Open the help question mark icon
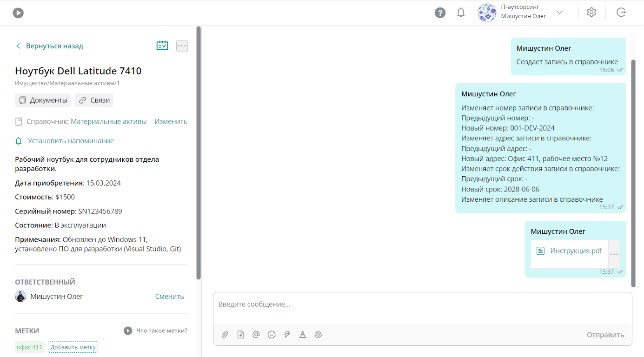Viewport: 644px width, 357px height. (440, 13)
